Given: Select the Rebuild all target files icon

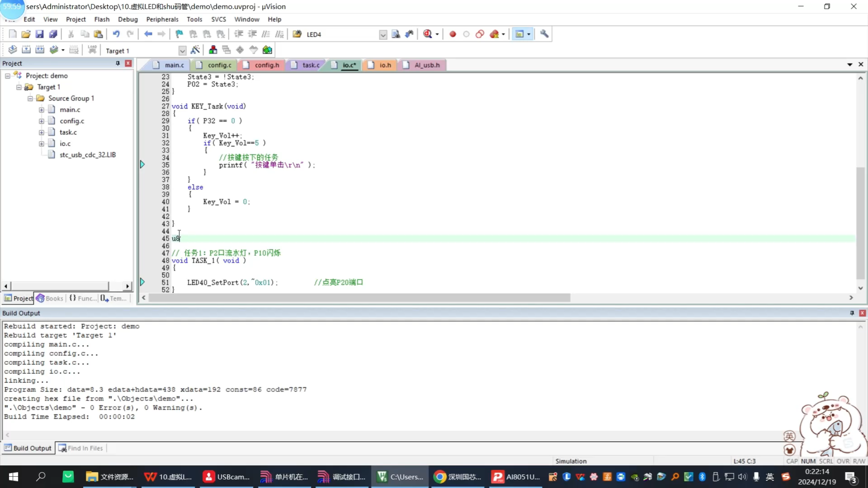Looking at the screenshot, I should (40, 50).
